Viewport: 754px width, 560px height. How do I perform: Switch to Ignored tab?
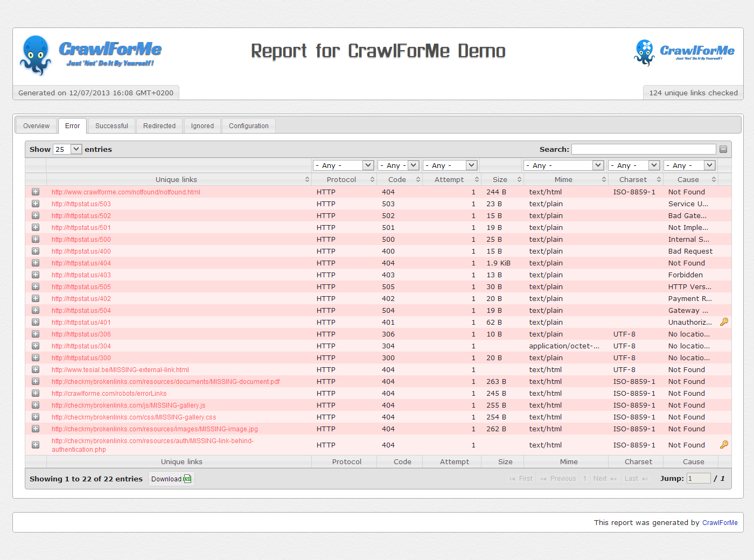click(x=203, y=126)
